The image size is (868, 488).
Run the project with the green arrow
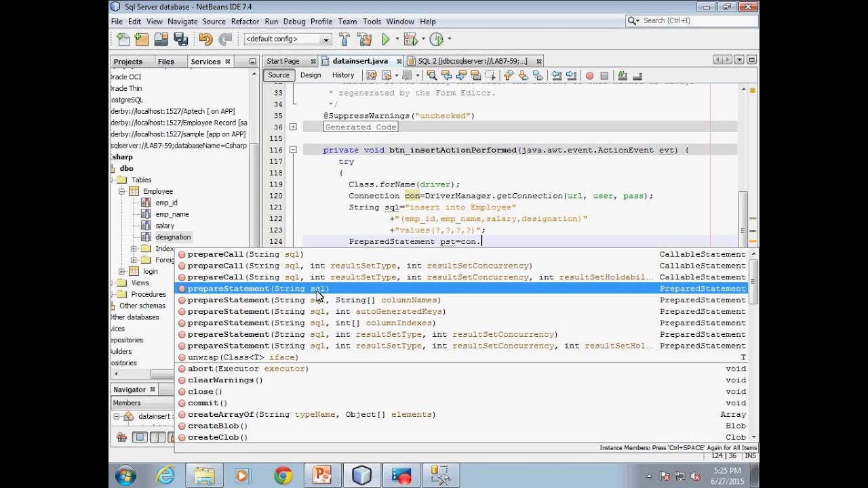click(386, 39)
